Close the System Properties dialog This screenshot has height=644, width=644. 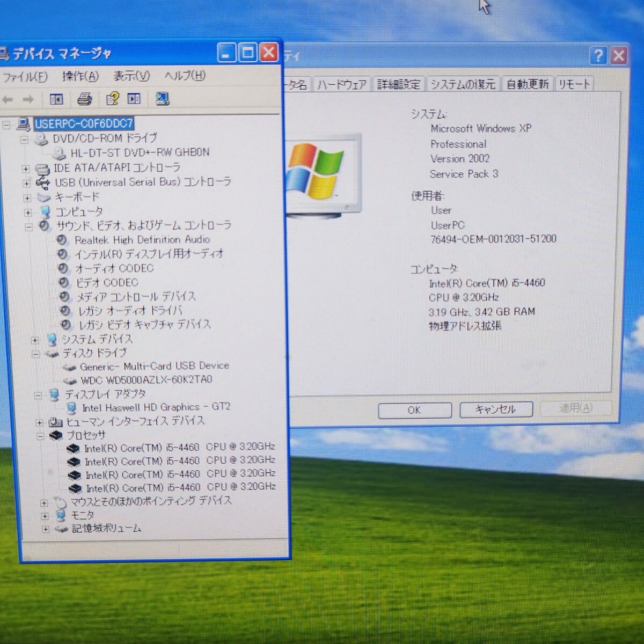[x=619, y=55]
